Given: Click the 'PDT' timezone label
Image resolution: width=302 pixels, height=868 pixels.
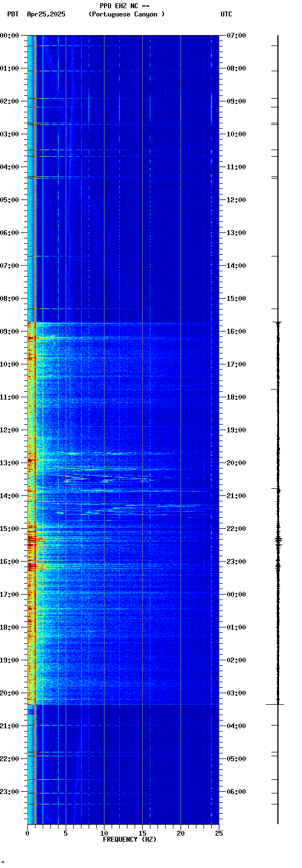Looking at the screenshot, I should (13, 14).
